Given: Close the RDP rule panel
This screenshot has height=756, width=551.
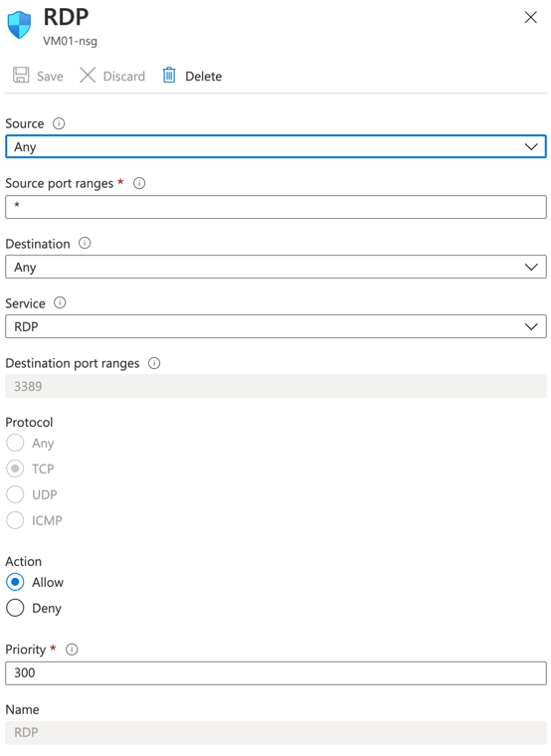Looking at the screenshot, I should [531, 17].
